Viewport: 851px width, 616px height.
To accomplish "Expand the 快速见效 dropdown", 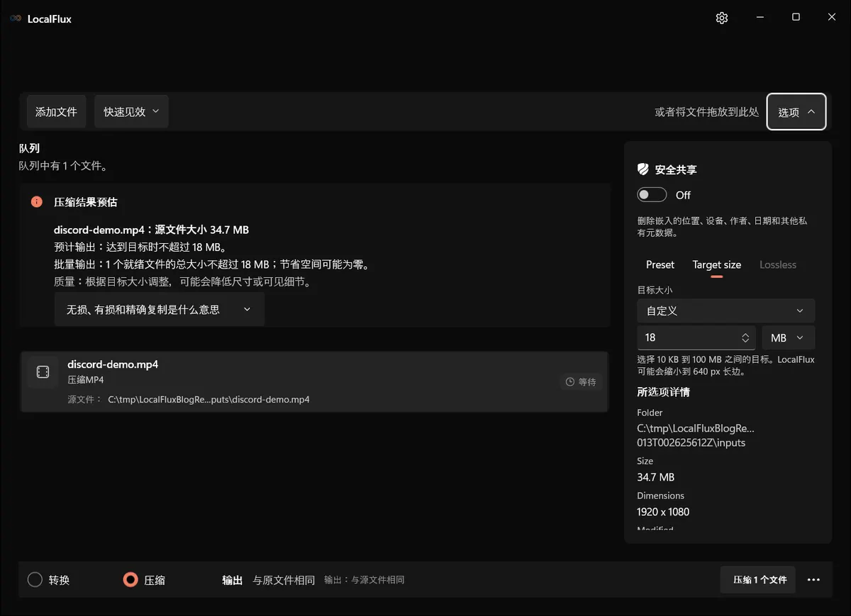I will click(131, 112).
